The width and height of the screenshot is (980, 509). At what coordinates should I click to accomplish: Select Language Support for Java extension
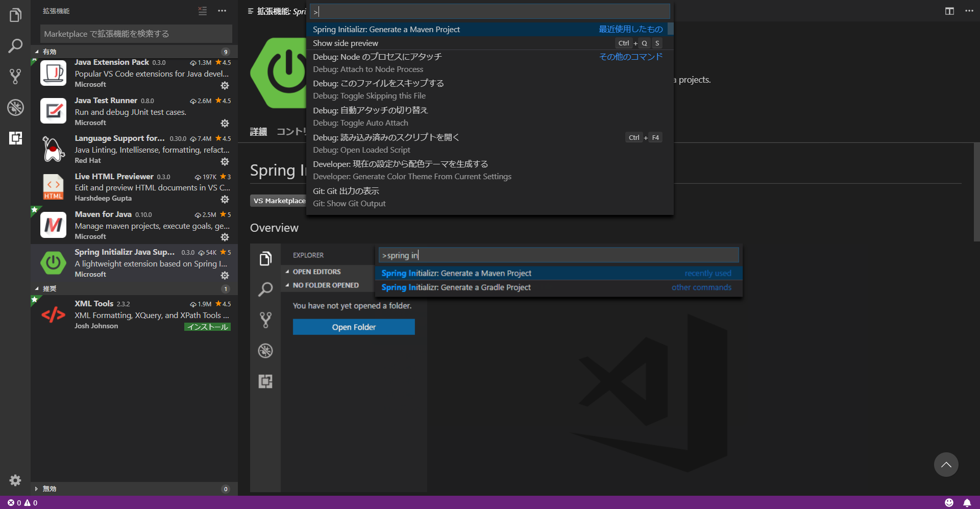click(x=134, y=149)
